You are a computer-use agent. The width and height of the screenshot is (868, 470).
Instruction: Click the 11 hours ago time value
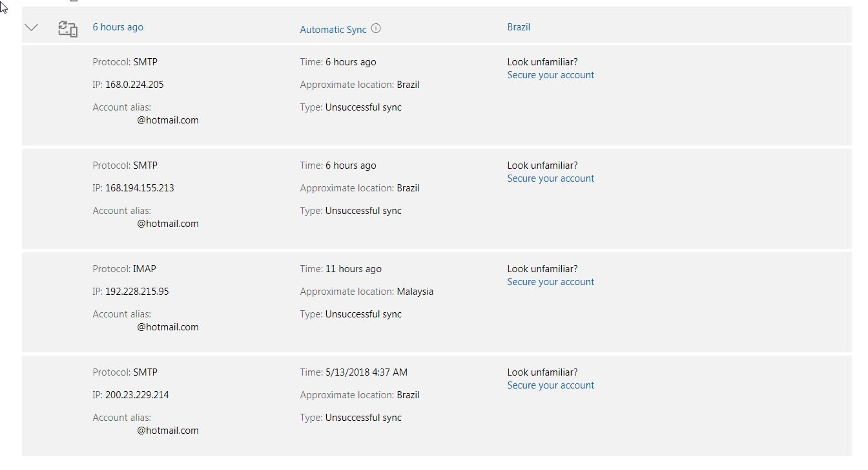click(x=353, y=269)
